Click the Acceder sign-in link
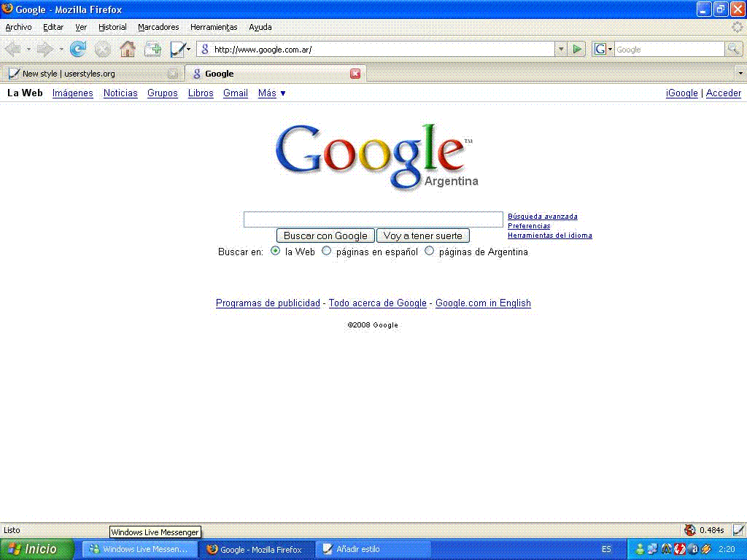The image size is (747, 560). [x=723, y=93]
